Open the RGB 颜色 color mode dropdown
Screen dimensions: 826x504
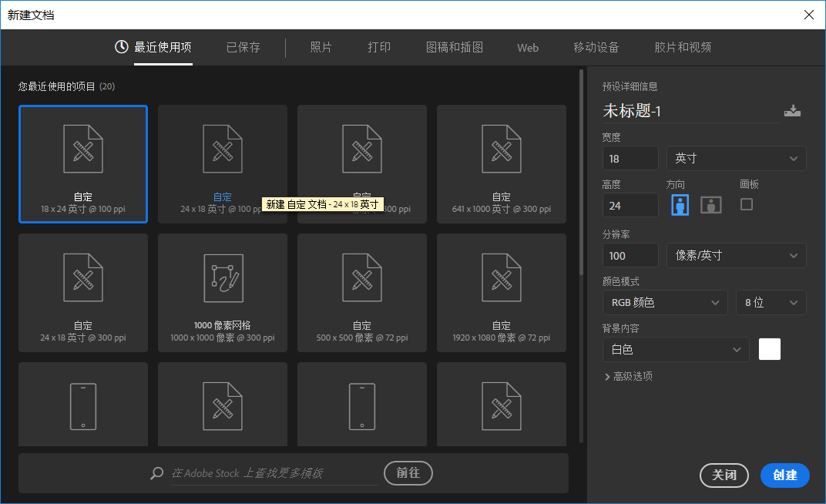pyautogui.click(x=665, y=302)
